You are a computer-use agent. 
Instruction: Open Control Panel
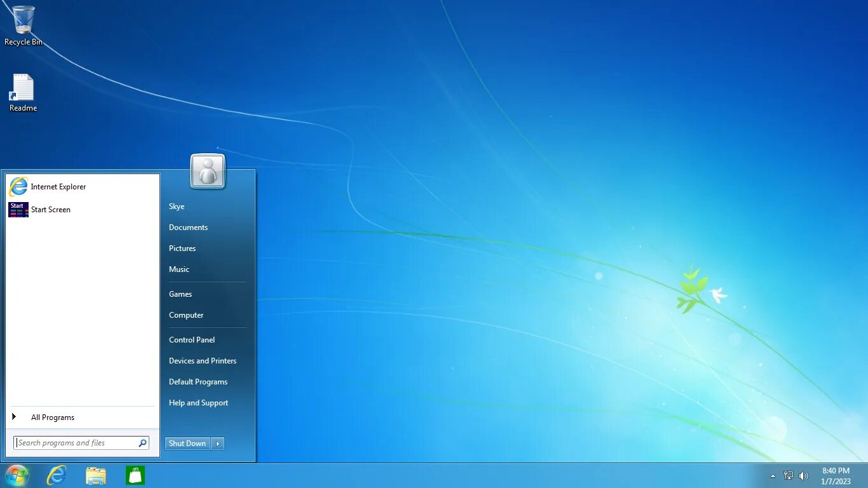click(x=192, y=340)
